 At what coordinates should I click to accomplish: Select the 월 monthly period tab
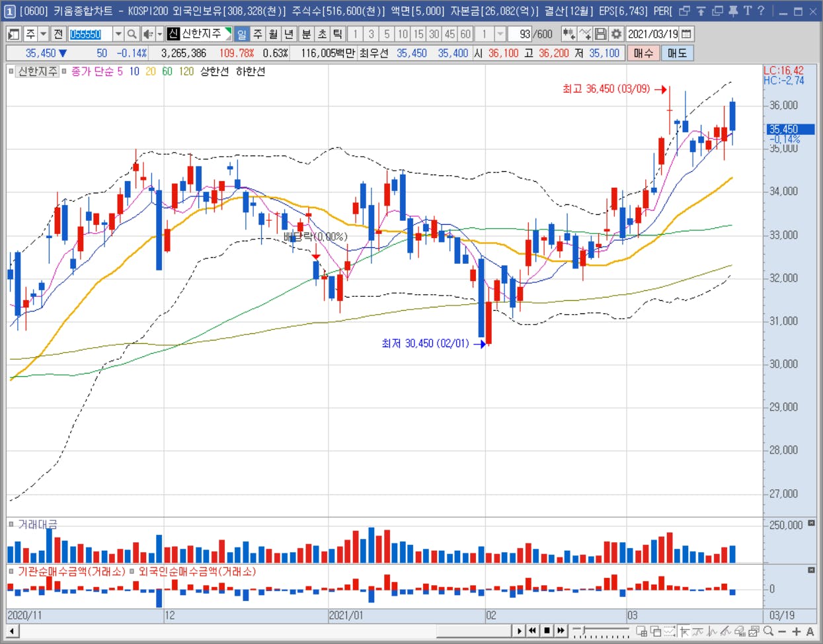click(273, 34)
